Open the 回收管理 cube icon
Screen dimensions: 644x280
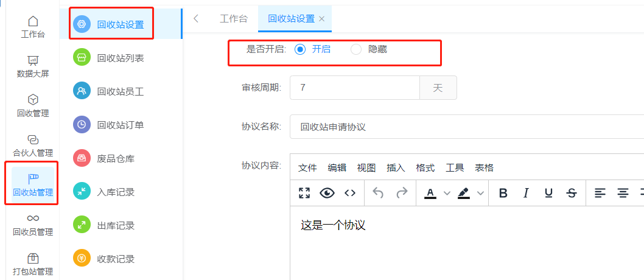coord(33,100)
